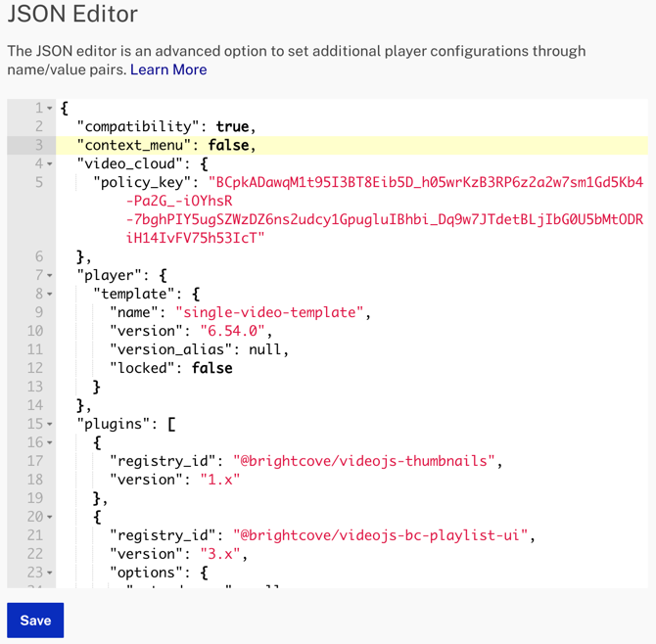Viewport: 656px width, 644px height.
Task: Click the "context_menu" key text
Action: pos(134,145)
